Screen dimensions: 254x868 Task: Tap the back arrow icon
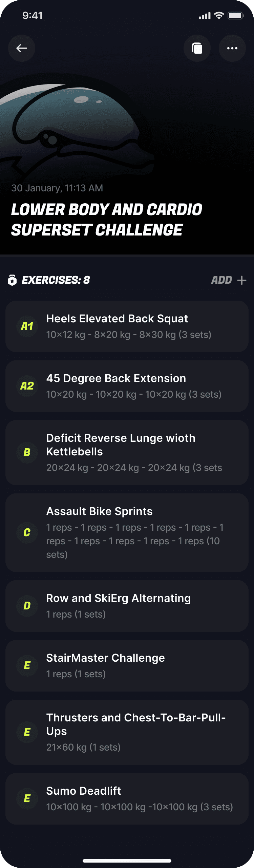coord(21,48)
